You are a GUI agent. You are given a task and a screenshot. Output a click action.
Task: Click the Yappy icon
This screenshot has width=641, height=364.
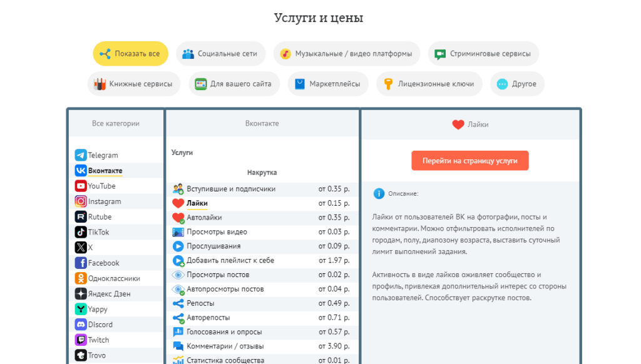coord(81,309)
